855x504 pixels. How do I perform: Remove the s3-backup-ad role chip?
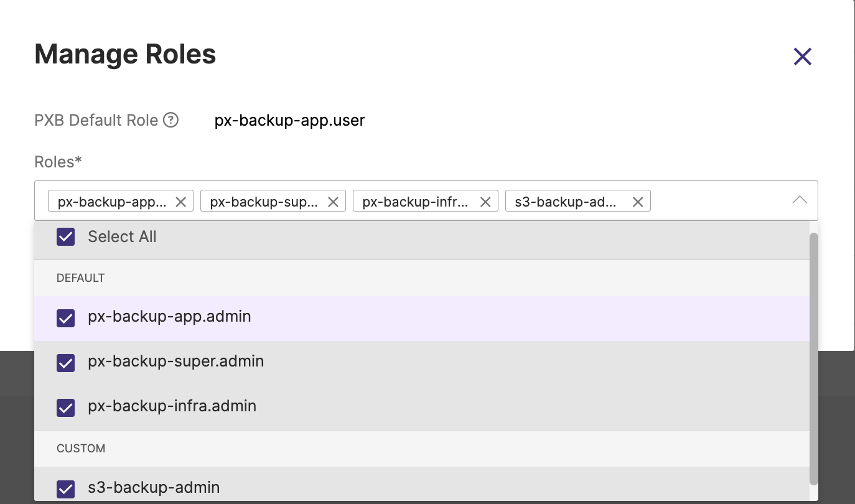(638, 202)
